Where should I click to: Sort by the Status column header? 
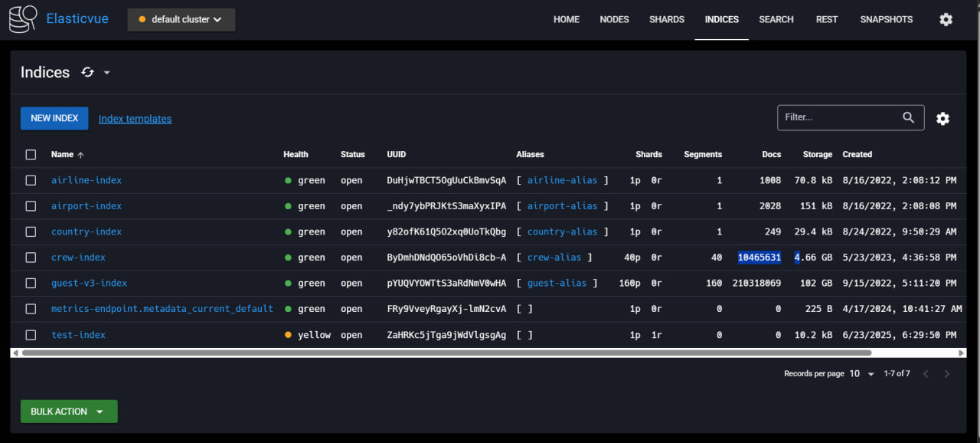[x=353, y=155]
